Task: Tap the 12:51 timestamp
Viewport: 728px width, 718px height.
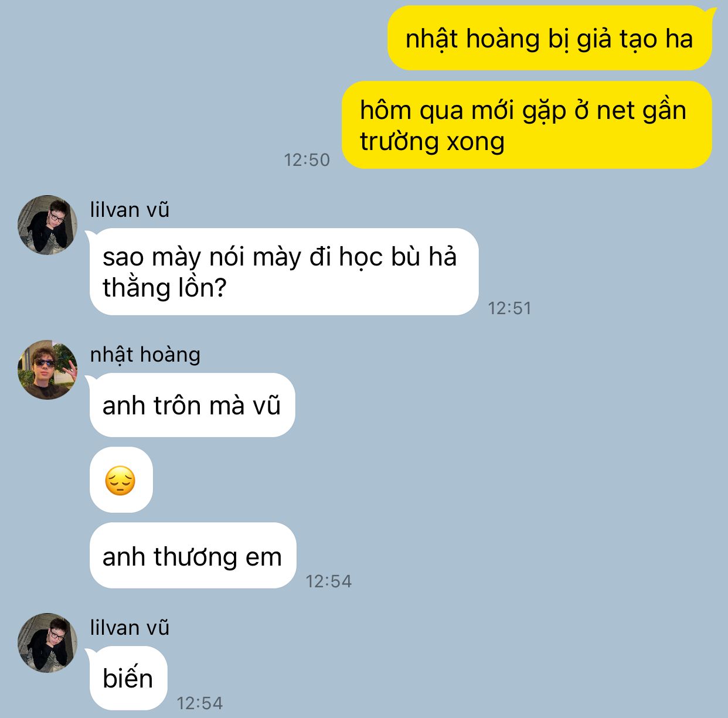Action: pyautogui.click(x=510, y=308)
